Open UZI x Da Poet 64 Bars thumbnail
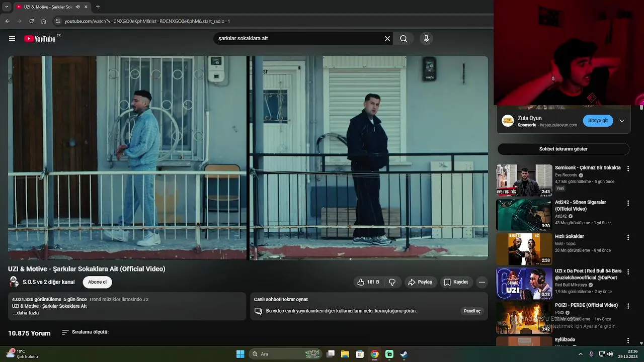The height and width of the screenshot is (362, 644). click(524, 284)
